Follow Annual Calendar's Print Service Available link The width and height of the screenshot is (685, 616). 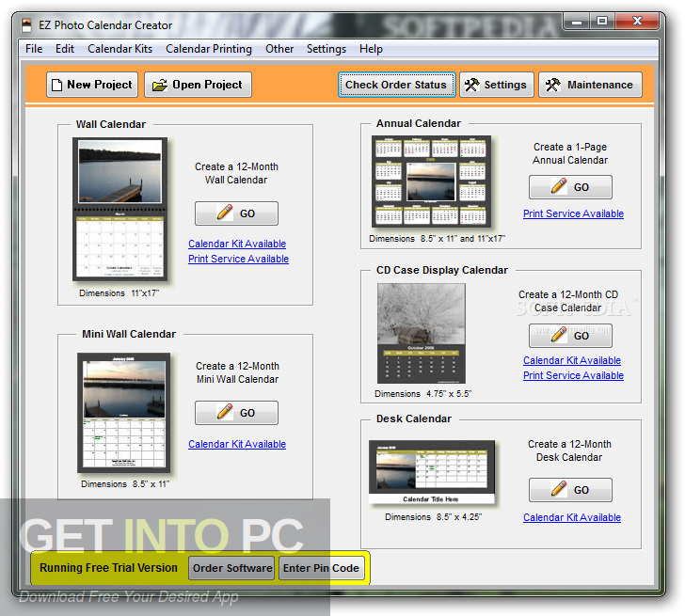tap(574, 213)
